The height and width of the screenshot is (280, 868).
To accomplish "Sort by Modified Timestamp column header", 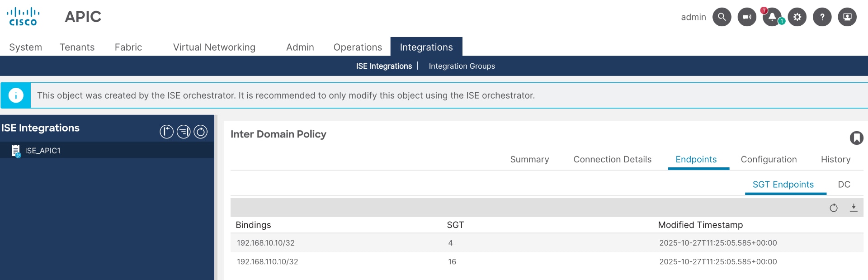I will 700,225.
